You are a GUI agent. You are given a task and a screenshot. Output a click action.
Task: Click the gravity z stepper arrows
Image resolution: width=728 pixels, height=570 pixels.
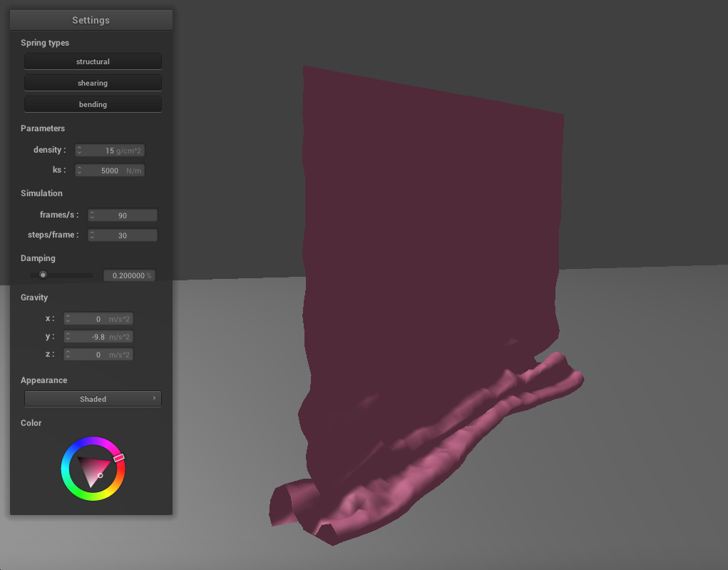point(68,355)
